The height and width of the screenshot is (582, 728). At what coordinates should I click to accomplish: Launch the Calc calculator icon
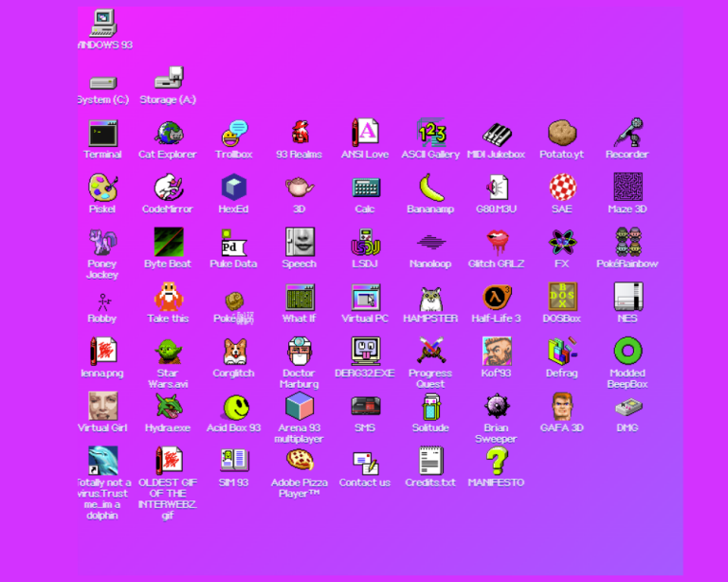pyautogui.click(x=365, y=188)
